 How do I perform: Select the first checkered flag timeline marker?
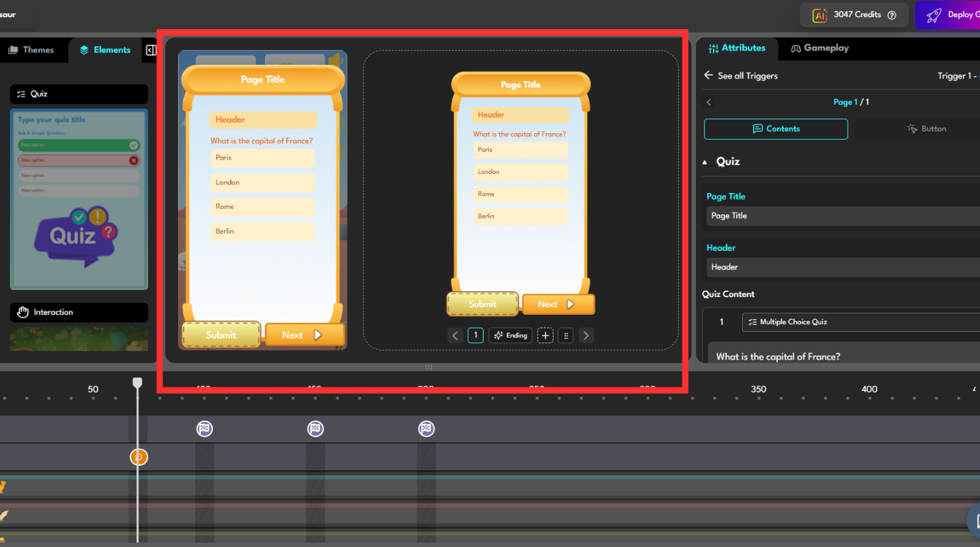[204, 429]
